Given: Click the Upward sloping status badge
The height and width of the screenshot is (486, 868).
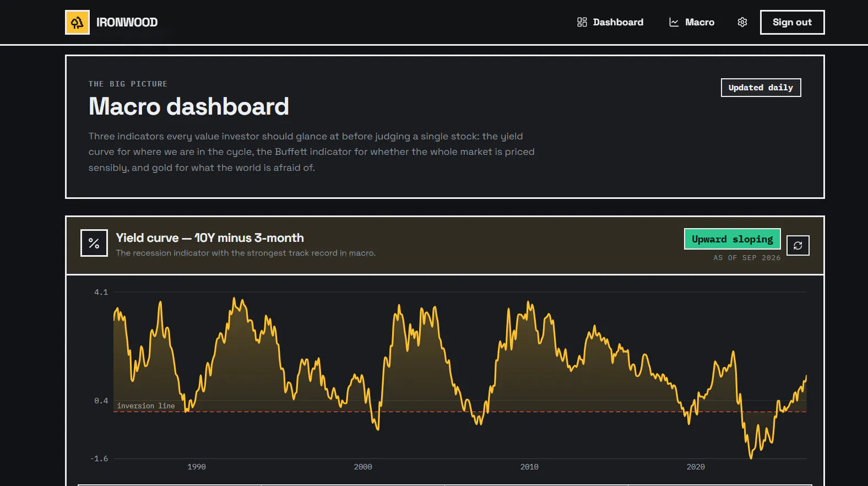Looking at the screenshot, I should tap(732, 239).
